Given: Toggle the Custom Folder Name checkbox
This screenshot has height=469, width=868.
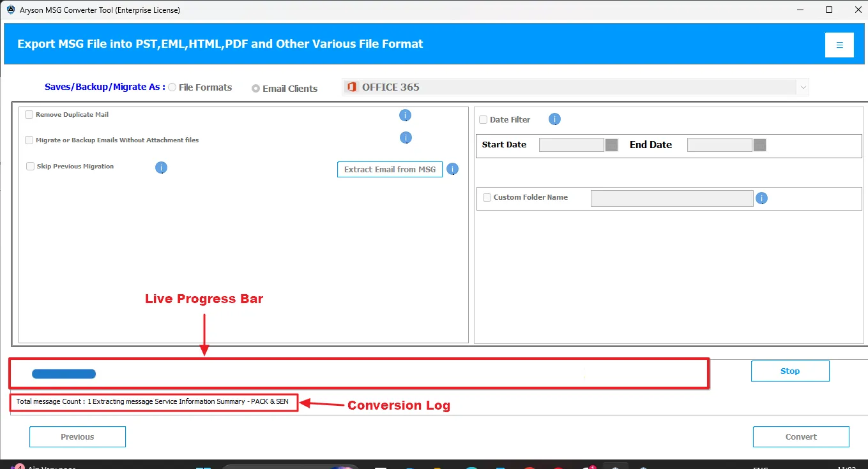Looking at the screenshot, I should click(x=487, y=198).
